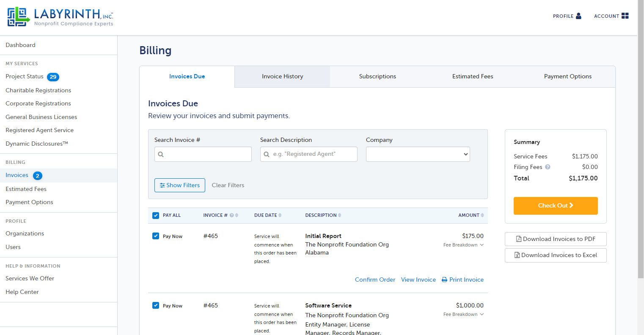Expand Fee Breakdown for the $1,000.00 invoice
Screen dimensions: 644x335
463,315
